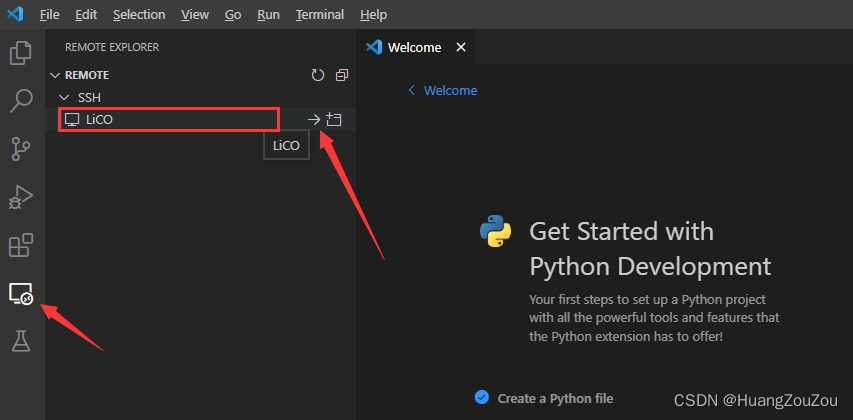The height and width of the screenshot is (420, 853).
Task: Open the Testing flask icon view
Action: coord(21,341)
